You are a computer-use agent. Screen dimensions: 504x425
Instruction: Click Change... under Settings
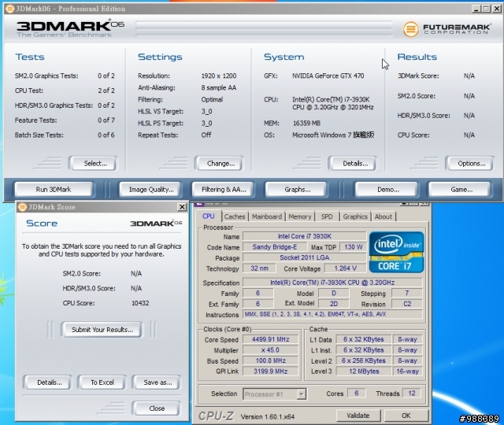pos(220,164)
